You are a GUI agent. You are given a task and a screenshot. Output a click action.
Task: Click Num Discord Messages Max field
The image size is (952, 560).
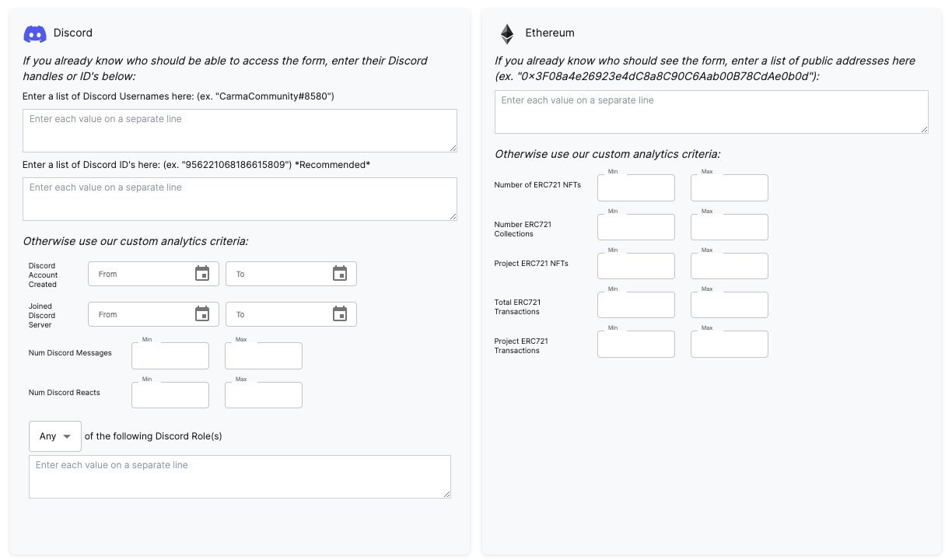tap(264, 355)
